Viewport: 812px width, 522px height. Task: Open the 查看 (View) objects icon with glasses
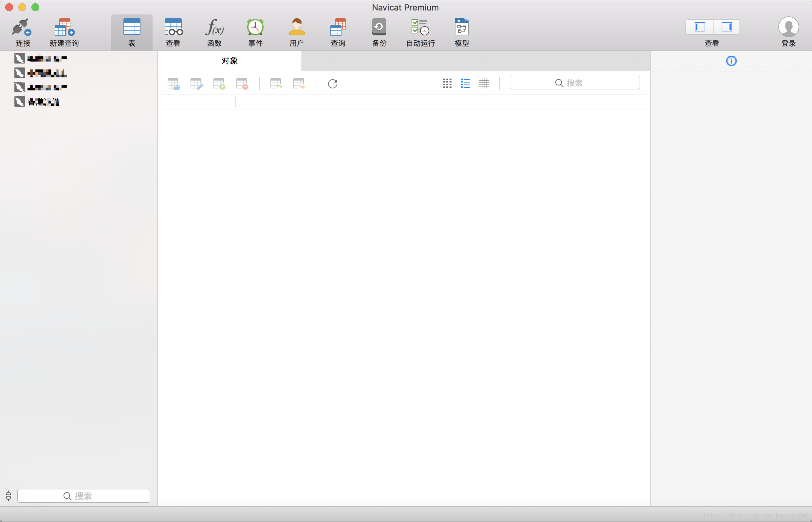(x=173, y=28)
